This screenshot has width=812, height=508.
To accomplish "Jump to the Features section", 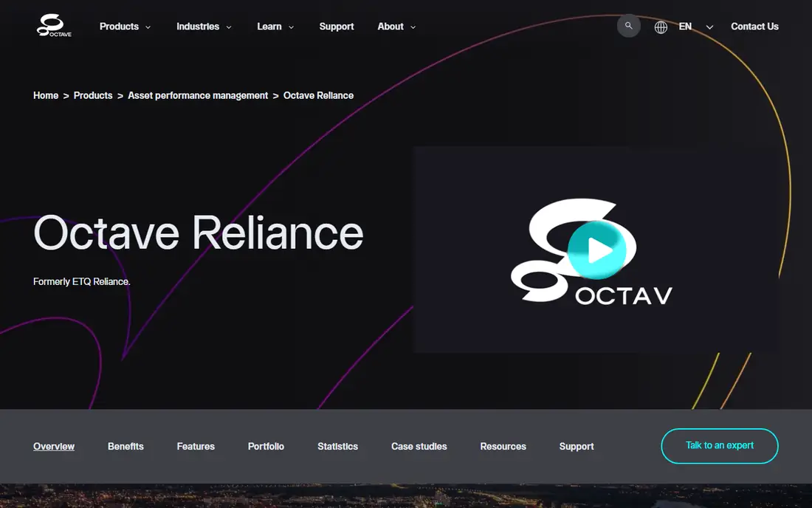I will pos(196,447).
